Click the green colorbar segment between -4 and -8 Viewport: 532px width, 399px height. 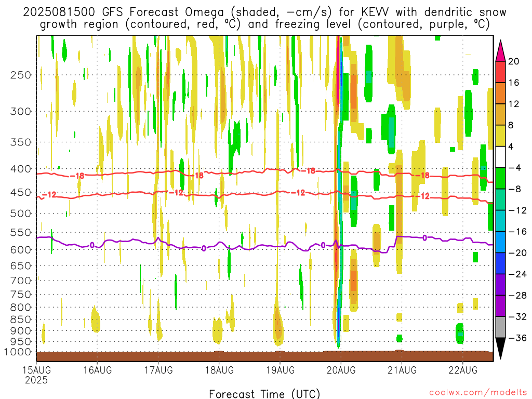[500, 179]
